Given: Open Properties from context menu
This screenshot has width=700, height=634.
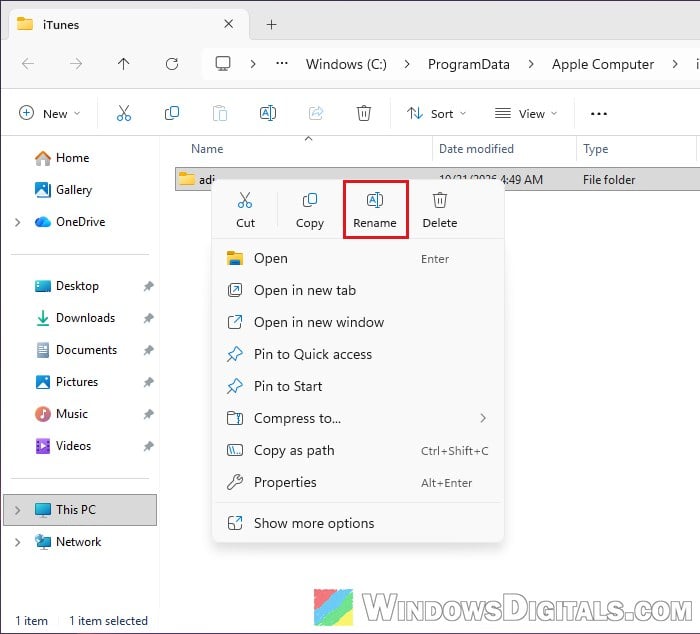Looking at the screenshot, I should point(358,483).
